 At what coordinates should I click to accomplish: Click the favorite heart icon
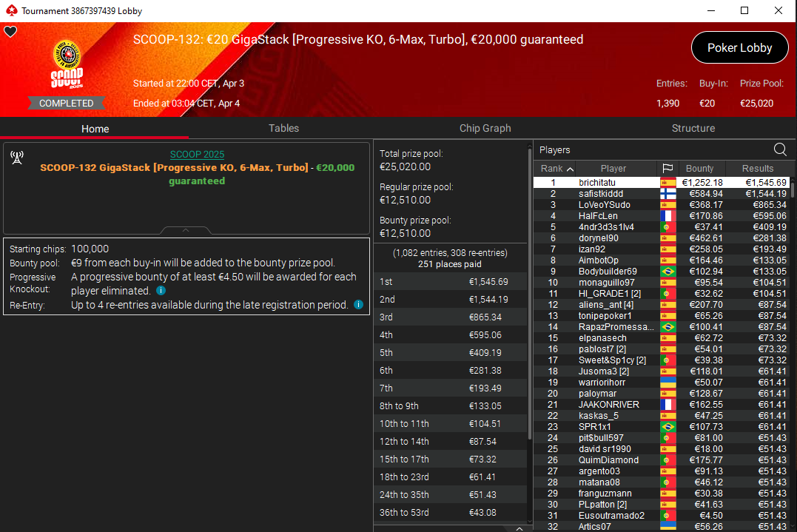(10, 32)
